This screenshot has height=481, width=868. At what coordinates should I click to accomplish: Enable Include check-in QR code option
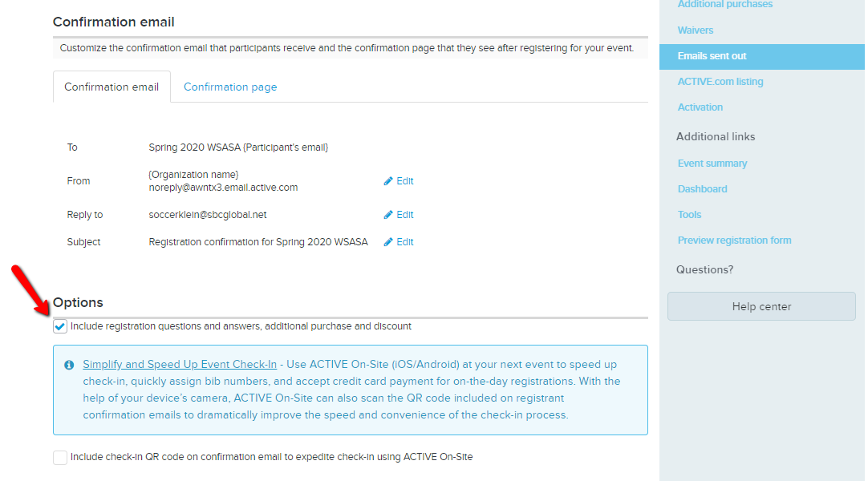(x=60, y=457)
